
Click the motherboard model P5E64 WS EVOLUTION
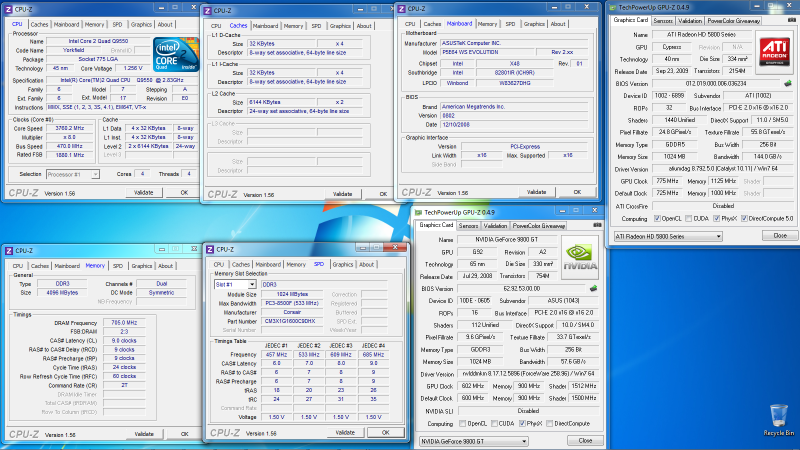487,52
